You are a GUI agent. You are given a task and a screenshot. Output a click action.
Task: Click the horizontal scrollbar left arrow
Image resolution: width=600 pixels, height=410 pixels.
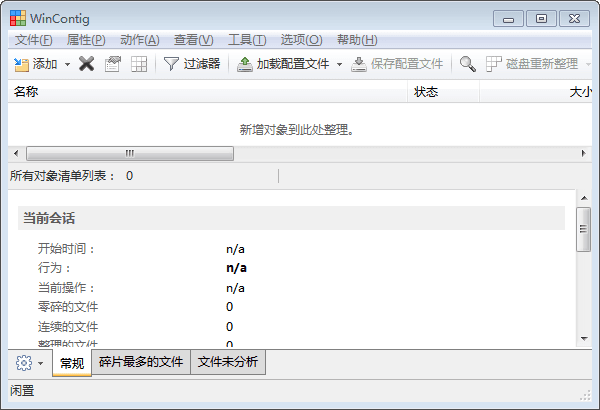[16, 154]
